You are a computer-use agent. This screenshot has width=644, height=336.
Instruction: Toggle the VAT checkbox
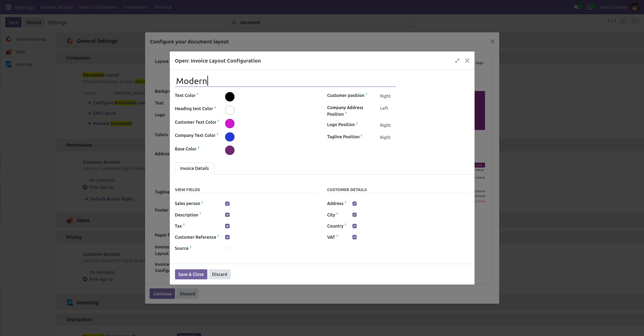coord(355,237)
